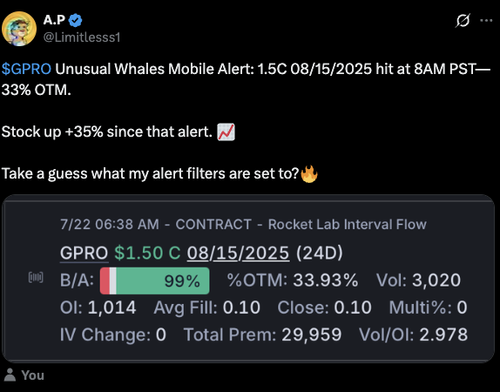The height and width of the screenshot is (392, 500).
Task: Click the chart increasing emoji
Action: click(x=226, y=132)
